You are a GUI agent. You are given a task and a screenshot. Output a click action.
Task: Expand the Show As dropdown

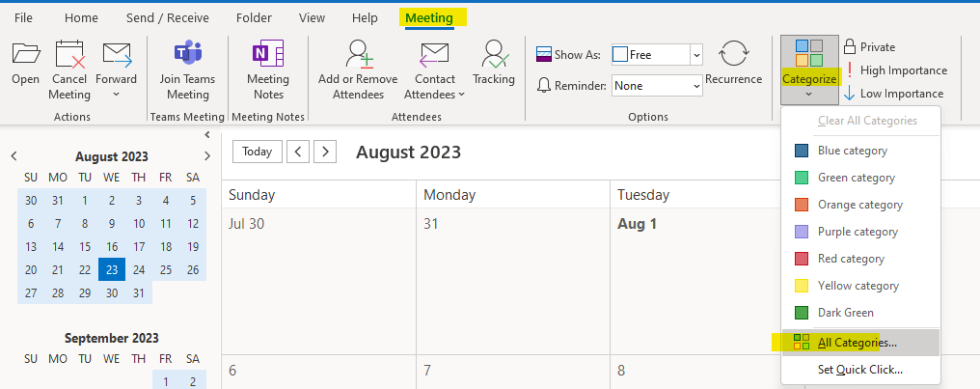(x=696, y=55)
